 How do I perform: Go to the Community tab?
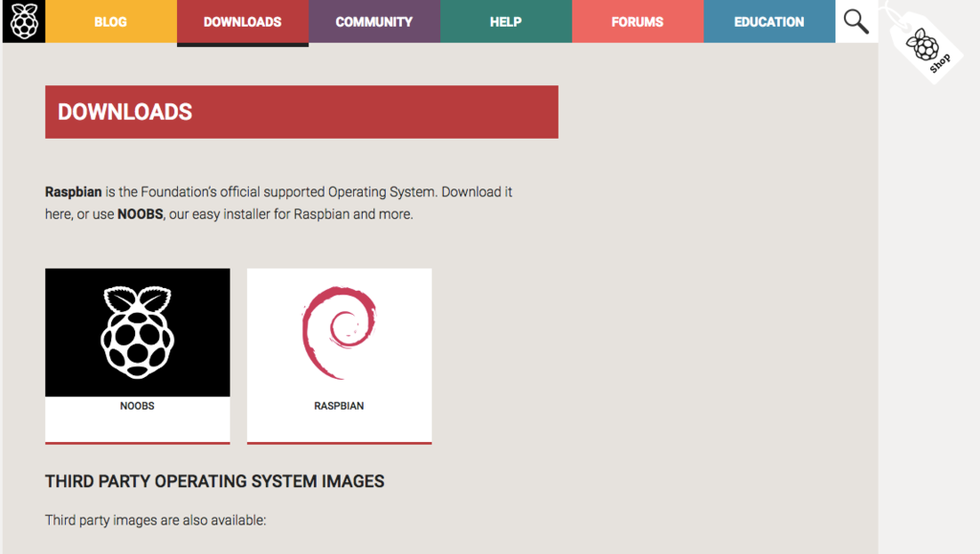(x=374, y=22)
